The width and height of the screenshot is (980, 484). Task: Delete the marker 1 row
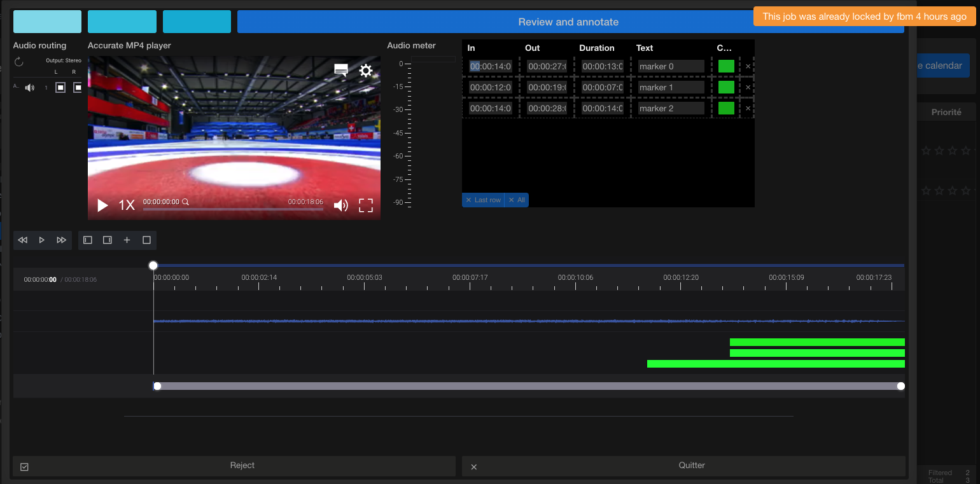click(748, 87)
